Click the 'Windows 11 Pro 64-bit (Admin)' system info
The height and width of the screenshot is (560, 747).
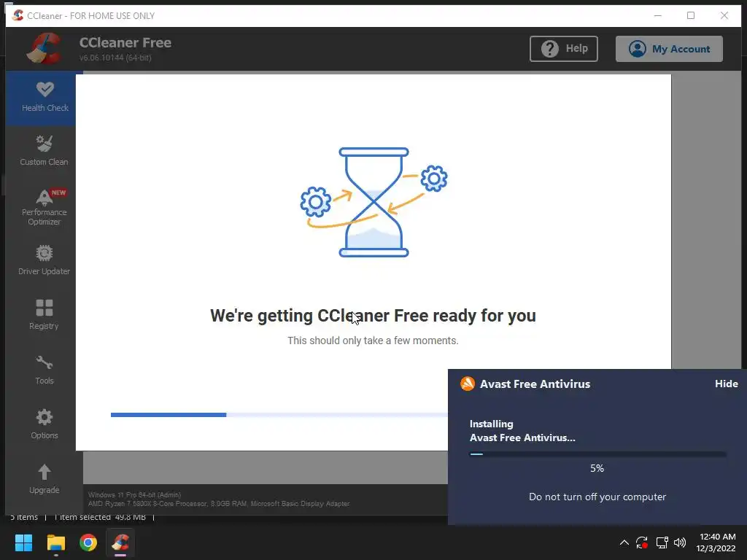coord(134,495)
